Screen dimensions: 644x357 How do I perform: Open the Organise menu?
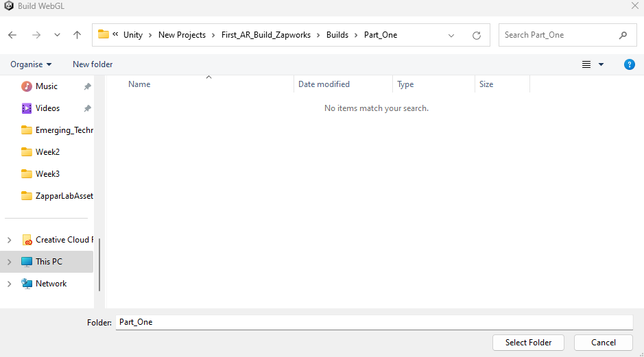click(x=31, y=64)
